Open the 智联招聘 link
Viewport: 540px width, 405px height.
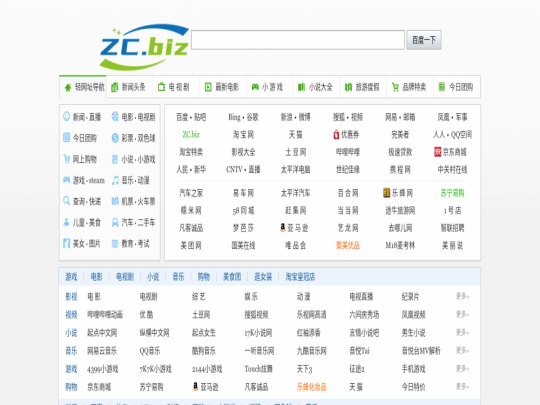pyautogui.click(x=452, y=228)
